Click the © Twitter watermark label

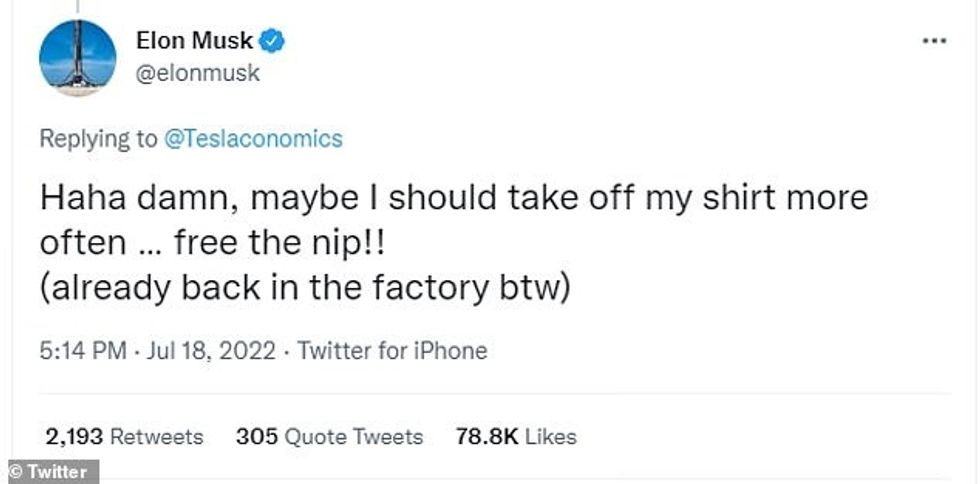pos(49,472)
